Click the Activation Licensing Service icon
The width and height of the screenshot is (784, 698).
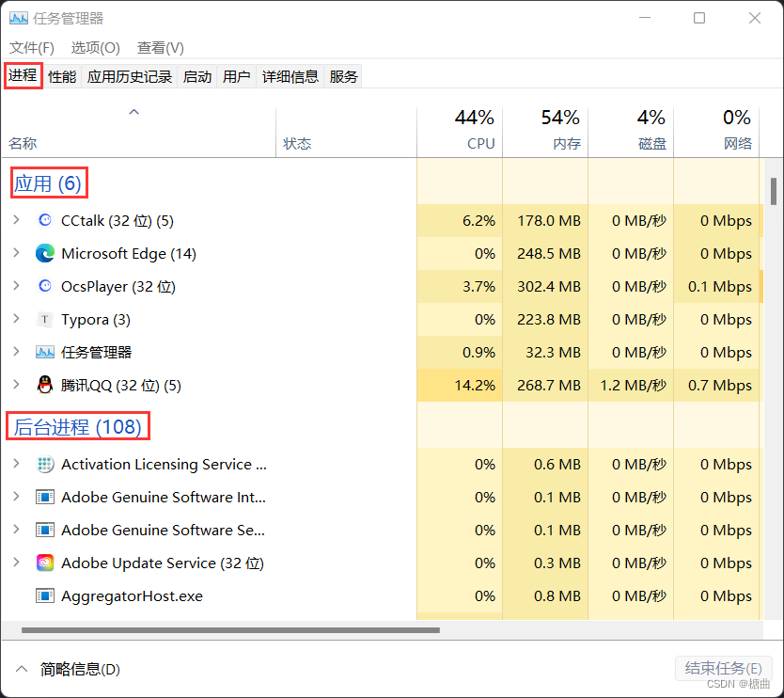45,465
